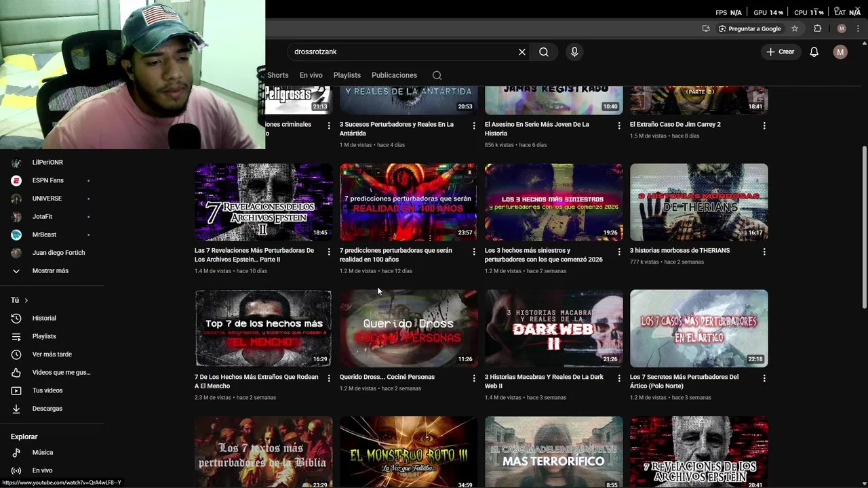Open Chrome profile avatar in toolbar
This screenshot has width=868, height=488.
point(842,28)
